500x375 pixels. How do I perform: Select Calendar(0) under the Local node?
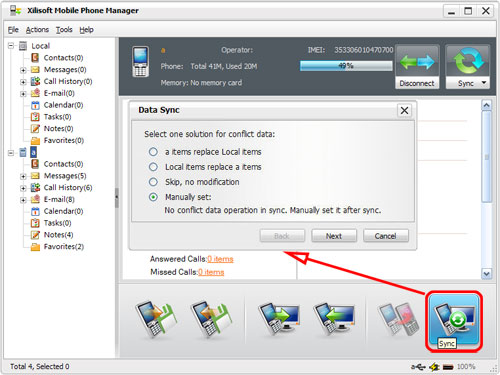point(63,105)
